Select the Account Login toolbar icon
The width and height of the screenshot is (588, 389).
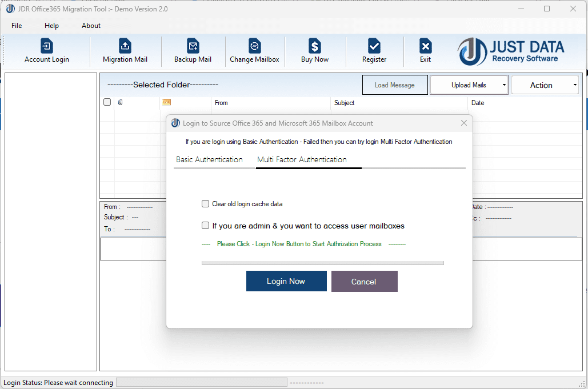tap(46, 51)
